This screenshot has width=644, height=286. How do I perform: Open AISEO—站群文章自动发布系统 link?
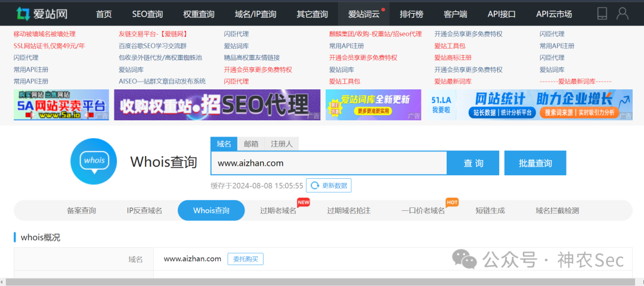(x=162, y=81)
